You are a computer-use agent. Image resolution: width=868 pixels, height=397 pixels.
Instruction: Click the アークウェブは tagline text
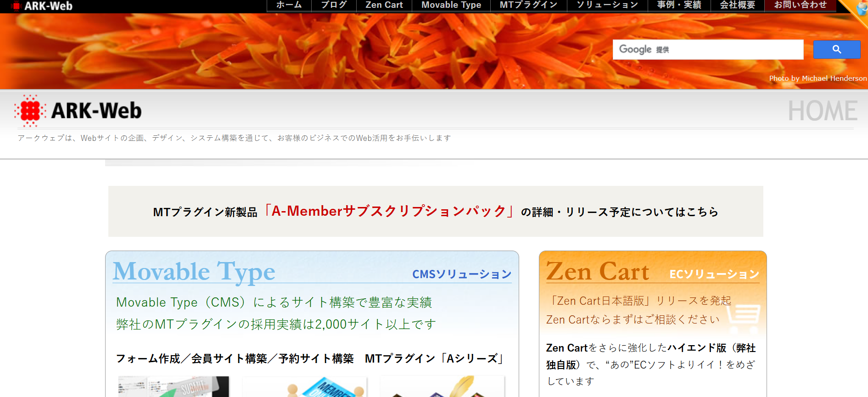tap(234, 138)
